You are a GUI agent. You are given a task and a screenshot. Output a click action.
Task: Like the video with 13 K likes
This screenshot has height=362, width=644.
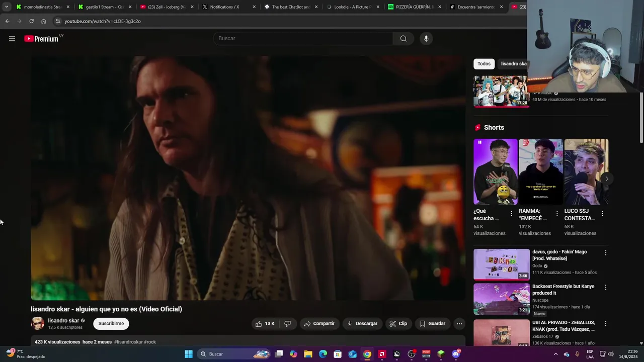(x=265, y=324)
